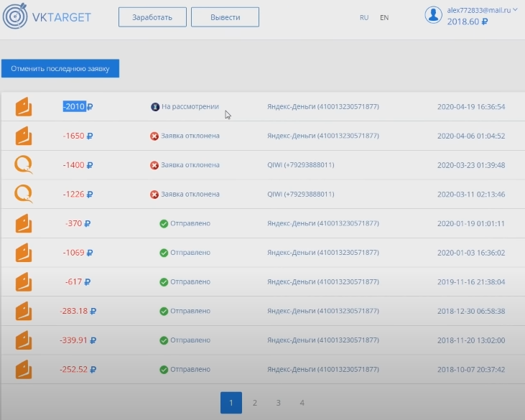Click the QIWI icon in the -1226 row
This screenshot has height=420, width=525.
coord(24,194)
